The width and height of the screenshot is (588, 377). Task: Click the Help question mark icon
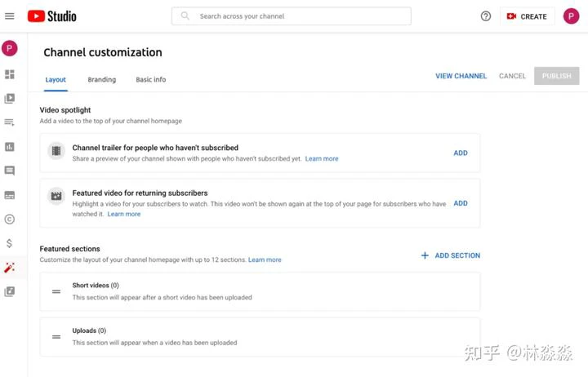click(486, 16)
